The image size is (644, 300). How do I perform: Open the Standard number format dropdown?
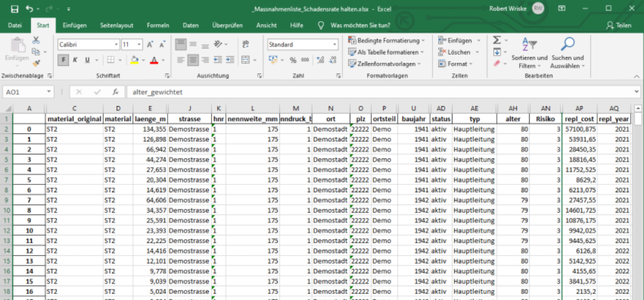pyautogui.click(x=335, y=44)
